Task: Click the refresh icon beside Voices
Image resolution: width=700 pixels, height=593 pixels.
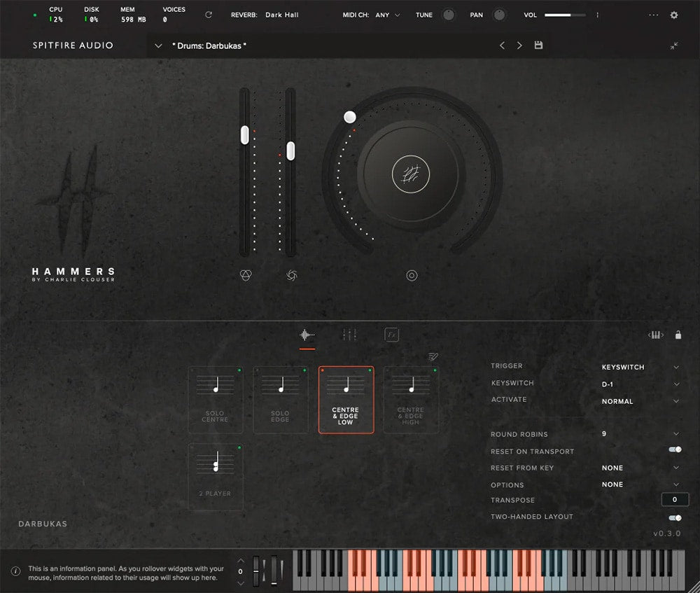Action: [208, 15]
